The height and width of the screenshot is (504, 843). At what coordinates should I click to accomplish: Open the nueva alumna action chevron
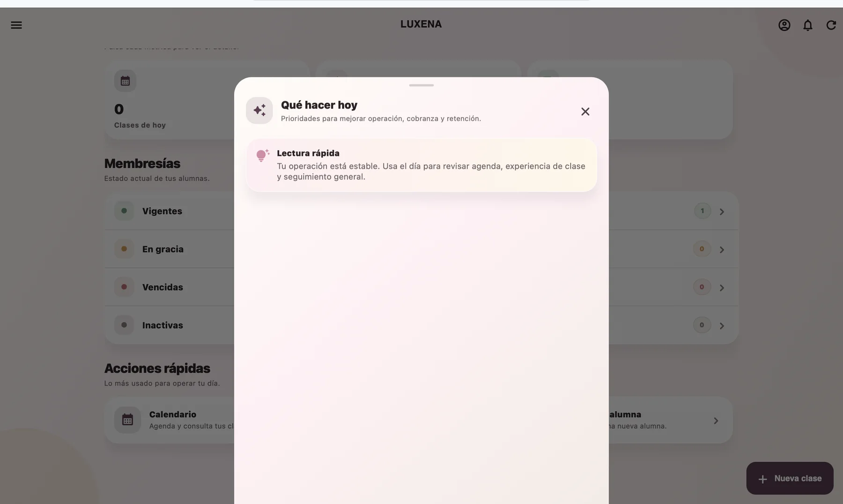pyautogui.click(x=716, y=421)
